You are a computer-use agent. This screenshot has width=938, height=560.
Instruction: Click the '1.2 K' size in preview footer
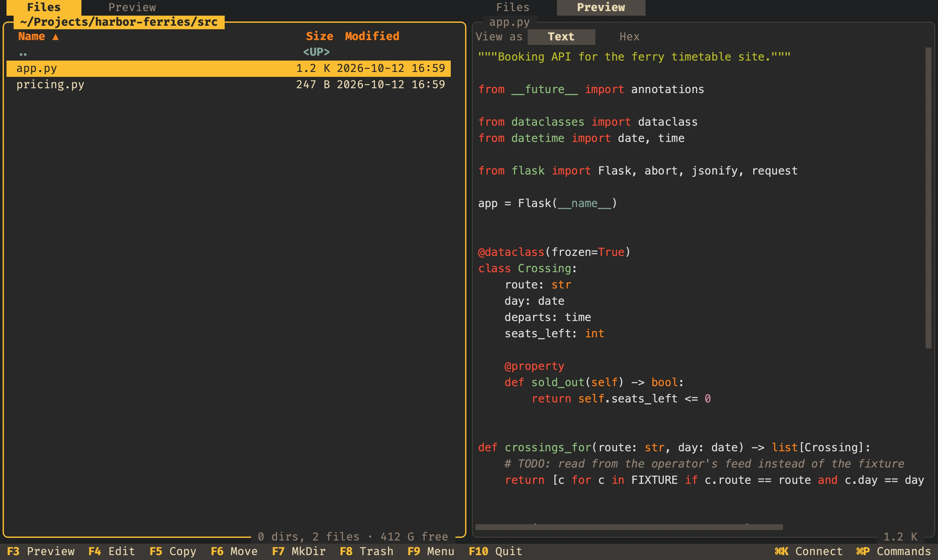click(900, 536)
